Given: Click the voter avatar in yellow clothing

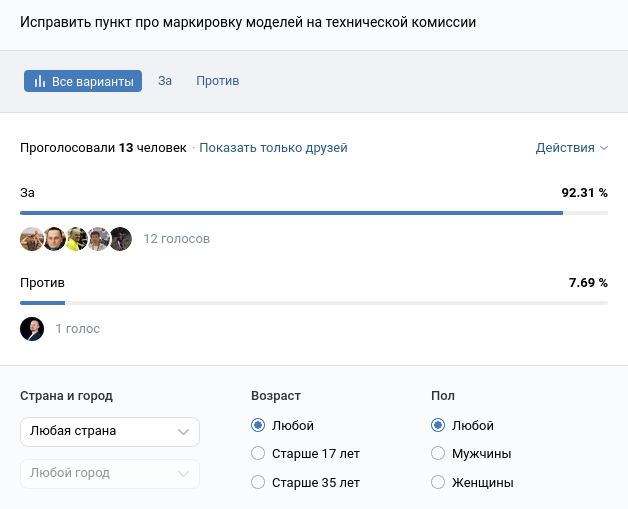Looking at the screenshot, I should 76,239.
